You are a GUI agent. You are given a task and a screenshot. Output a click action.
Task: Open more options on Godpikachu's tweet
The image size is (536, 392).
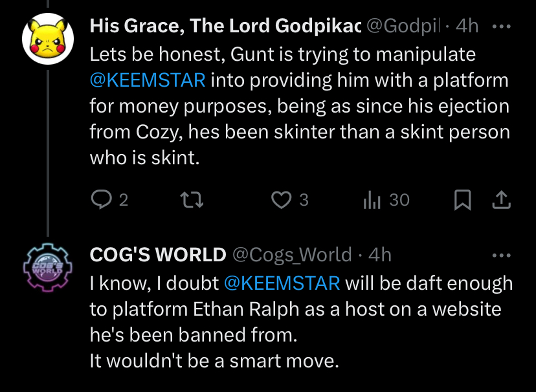502,26
